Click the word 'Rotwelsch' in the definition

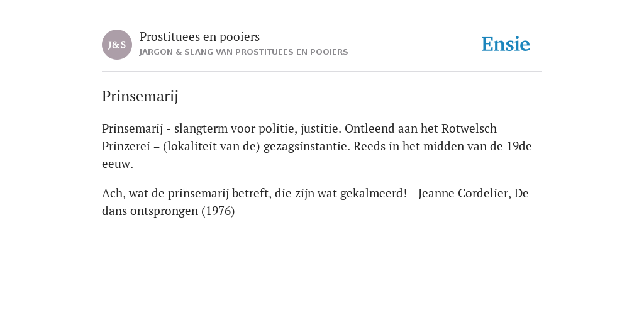[469, 128]
